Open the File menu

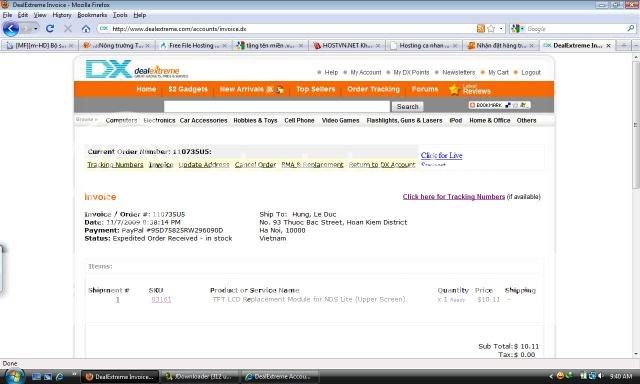point(7,15)
